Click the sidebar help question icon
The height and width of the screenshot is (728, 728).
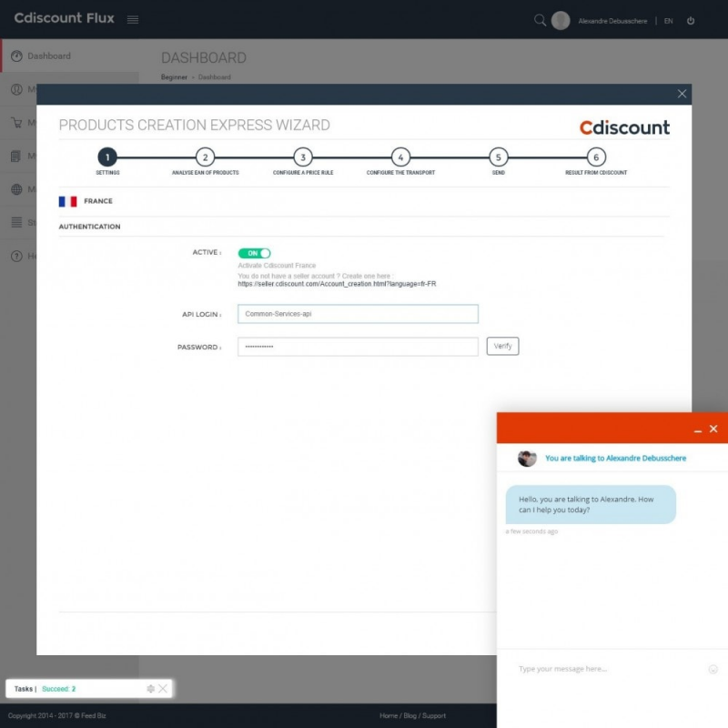point(16,256)
